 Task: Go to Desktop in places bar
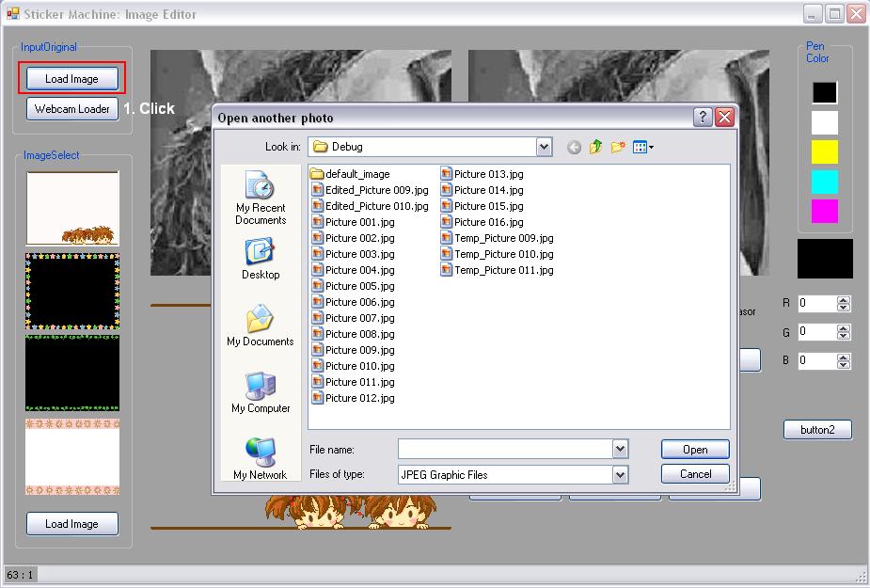(x=261, y=259)
